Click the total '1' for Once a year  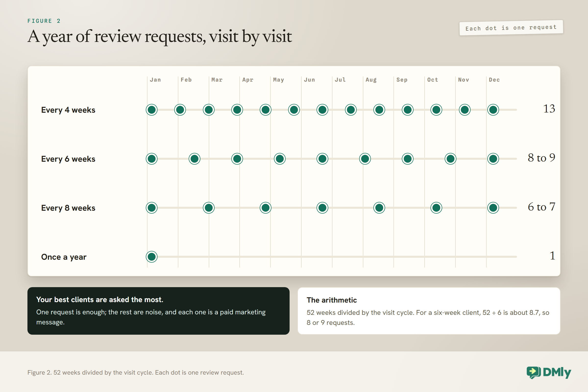click(552, 256)
